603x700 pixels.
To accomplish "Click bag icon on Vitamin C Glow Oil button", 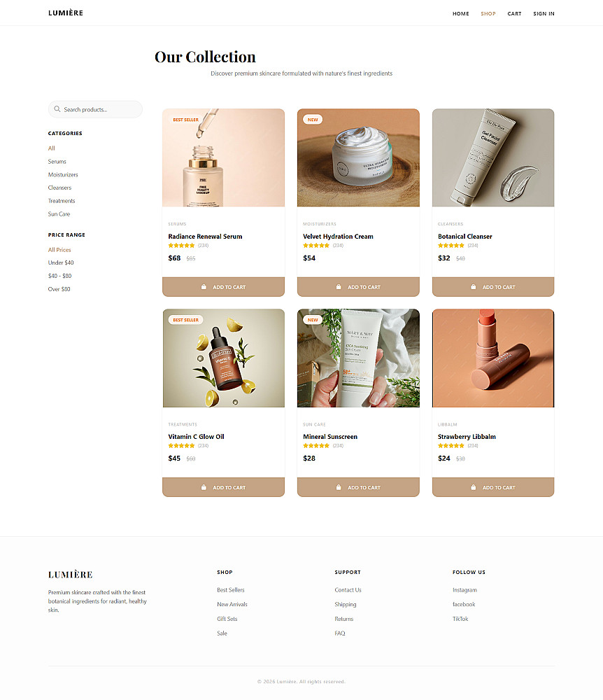I will [x=204, y=487].
